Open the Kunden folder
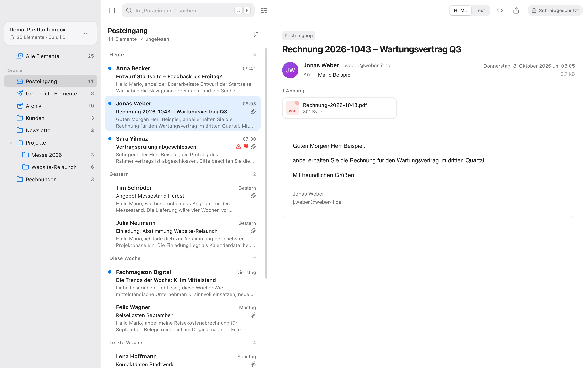Screen dimensions: 588x368 click(x=51, y=118)
